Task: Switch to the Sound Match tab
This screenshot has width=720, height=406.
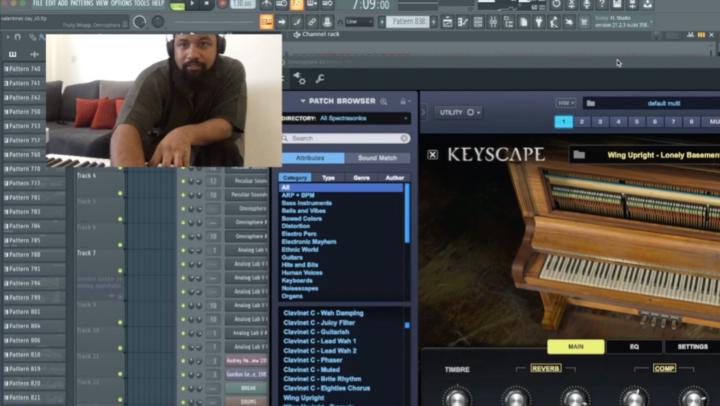Action: [x=377, y=158]
